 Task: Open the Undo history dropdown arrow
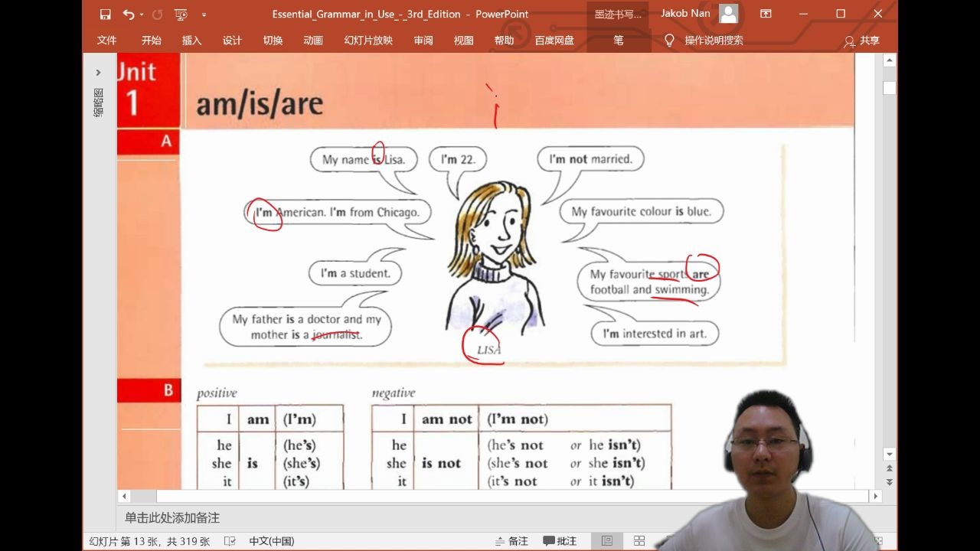[x=142, y=15]
